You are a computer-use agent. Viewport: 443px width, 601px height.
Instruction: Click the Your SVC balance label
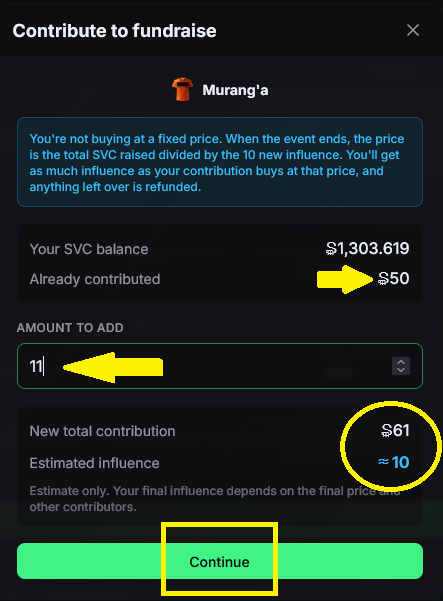coord(89,249)
